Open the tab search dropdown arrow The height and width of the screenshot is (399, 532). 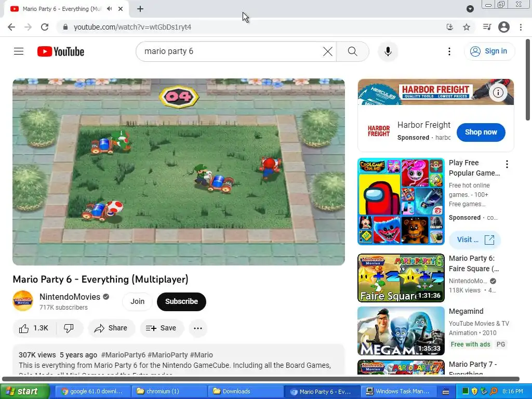coord(470,9)
